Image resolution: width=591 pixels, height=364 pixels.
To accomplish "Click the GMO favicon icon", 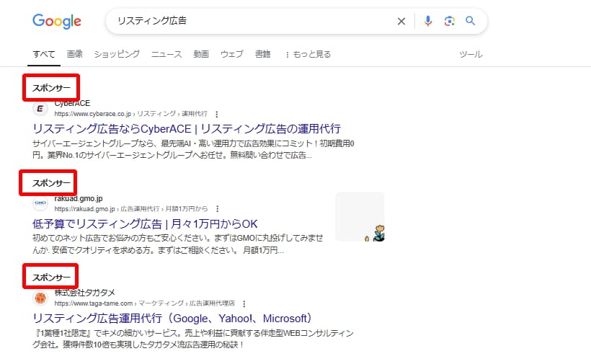I will click(x=40, y=203).
